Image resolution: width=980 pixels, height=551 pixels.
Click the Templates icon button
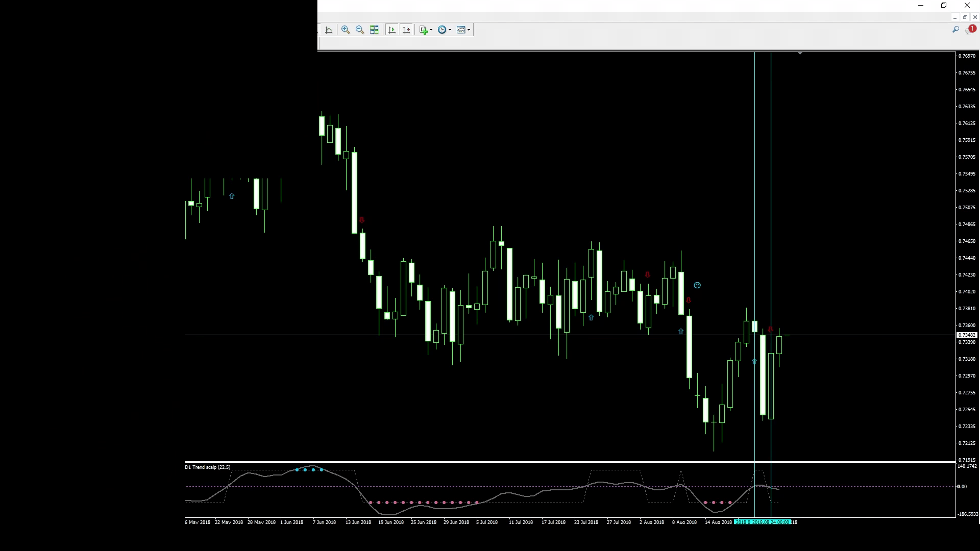(x=461, y=30)
